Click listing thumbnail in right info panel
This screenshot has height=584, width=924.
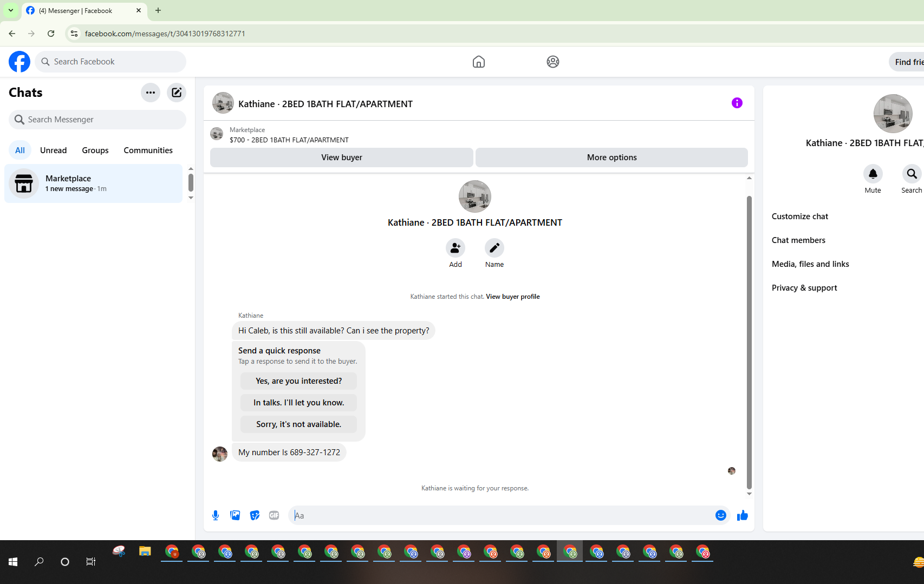893,114
